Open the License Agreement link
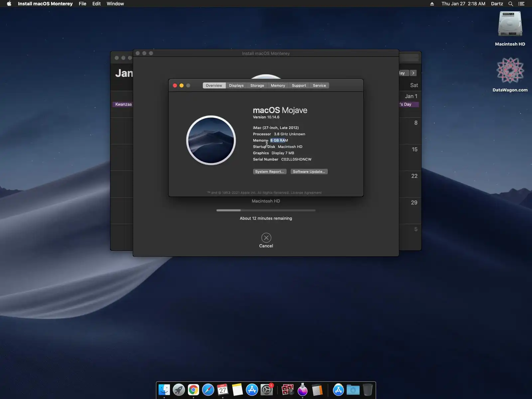Image resolution: width=532 pixels, height=399 pixels. click(x=306, y=193)
